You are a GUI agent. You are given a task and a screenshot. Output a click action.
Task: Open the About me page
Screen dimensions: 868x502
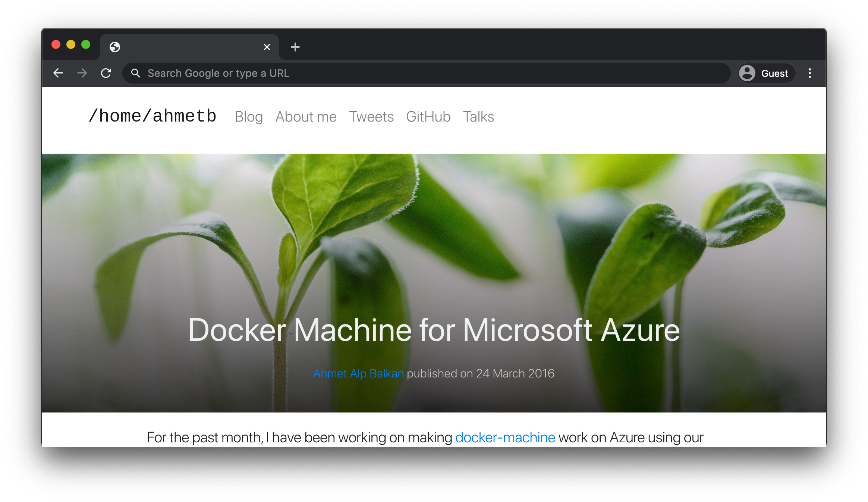(x=306, y=117)
